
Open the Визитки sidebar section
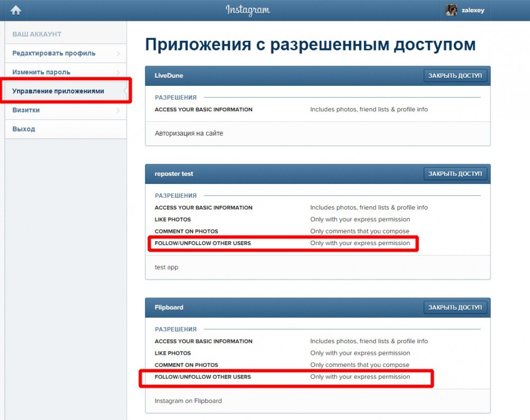26,110
